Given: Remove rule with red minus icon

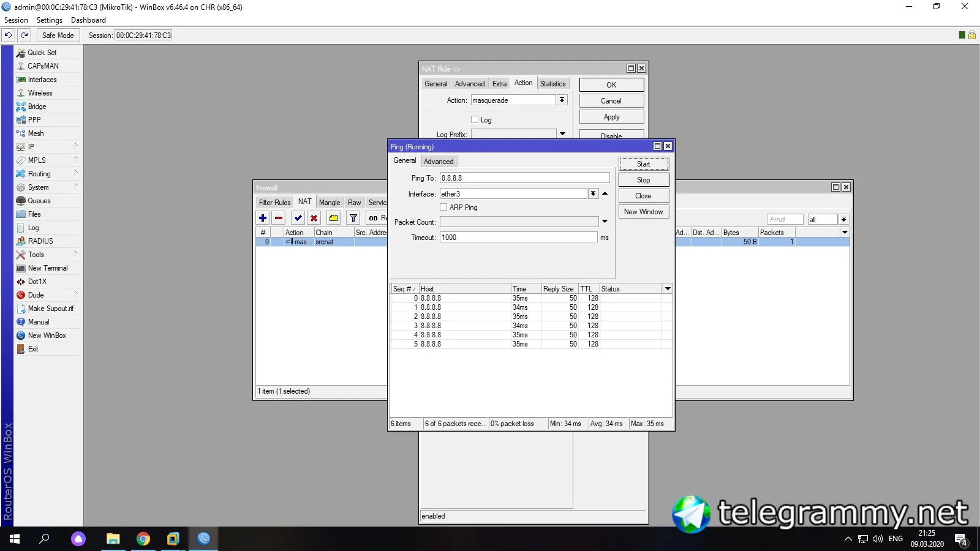Looking at the screenshot, I should pyautogui.click(x=279, y=218).
